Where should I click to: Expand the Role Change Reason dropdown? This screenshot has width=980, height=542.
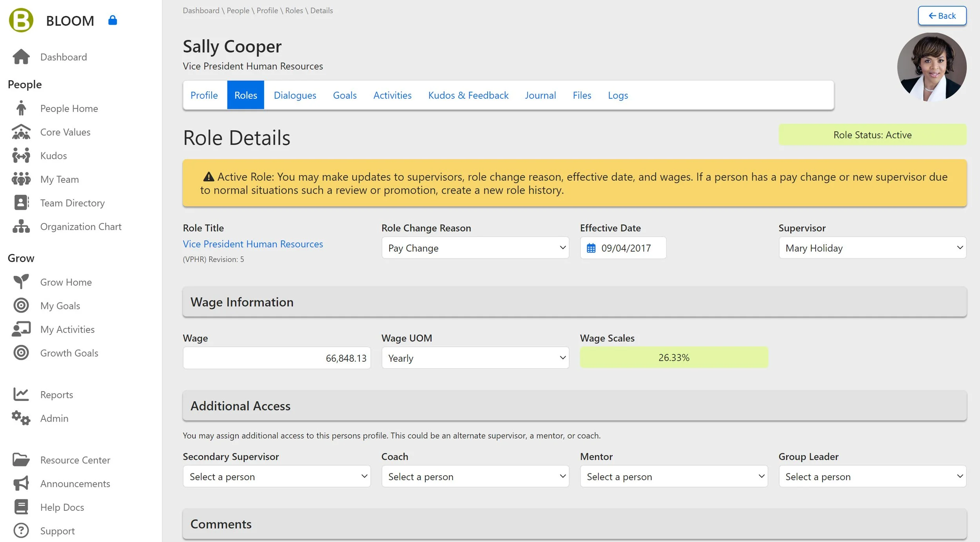[475, 248]
